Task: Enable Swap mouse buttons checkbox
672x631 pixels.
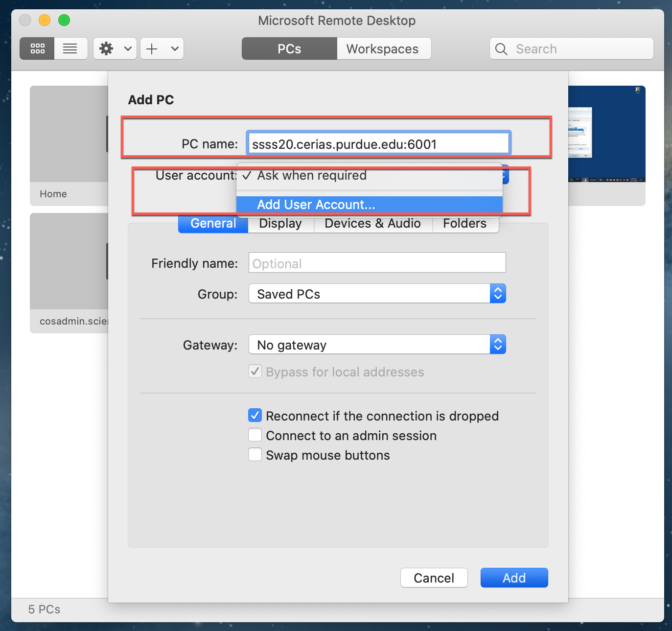Action: (x=255, y=455)
